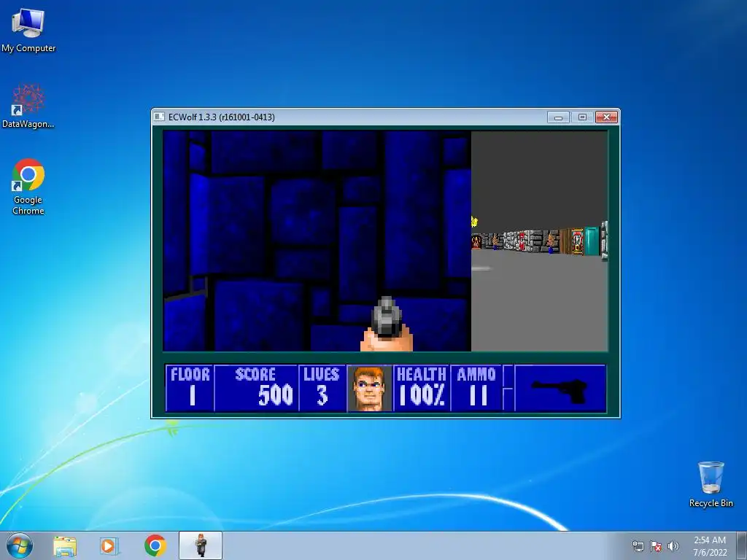Open the My Computer desktop icon

point(28,30)
